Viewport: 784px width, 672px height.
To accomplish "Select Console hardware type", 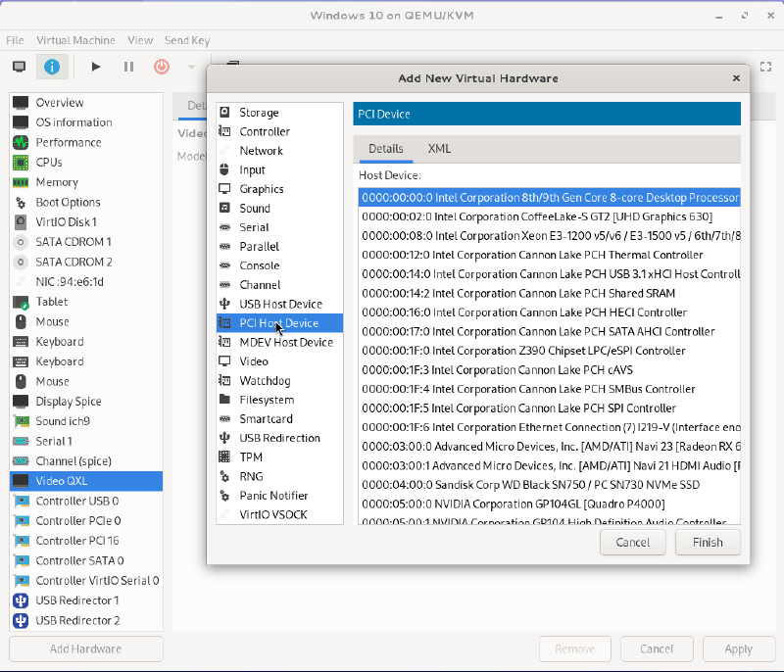I will pos(279,265).
